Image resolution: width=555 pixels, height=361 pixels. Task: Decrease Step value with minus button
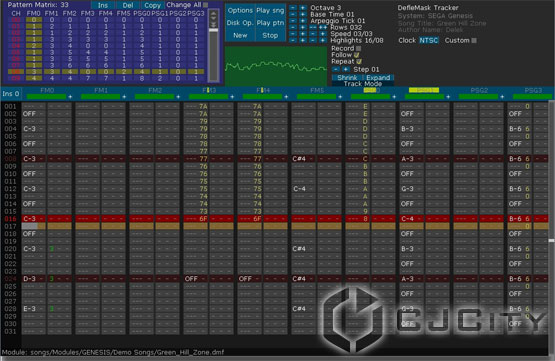tap(336, 69)
